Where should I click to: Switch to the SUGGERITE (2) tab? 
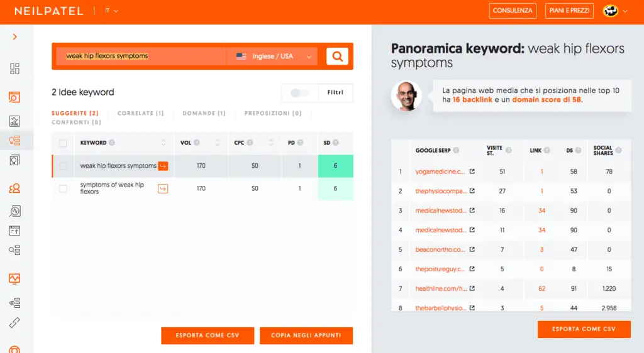[75, 113]
